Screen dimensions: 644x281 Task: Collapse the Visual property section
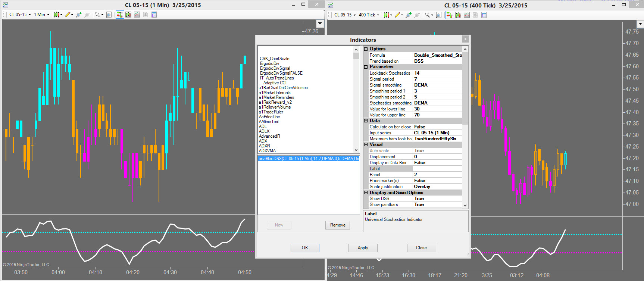click(x=366, y=144)
